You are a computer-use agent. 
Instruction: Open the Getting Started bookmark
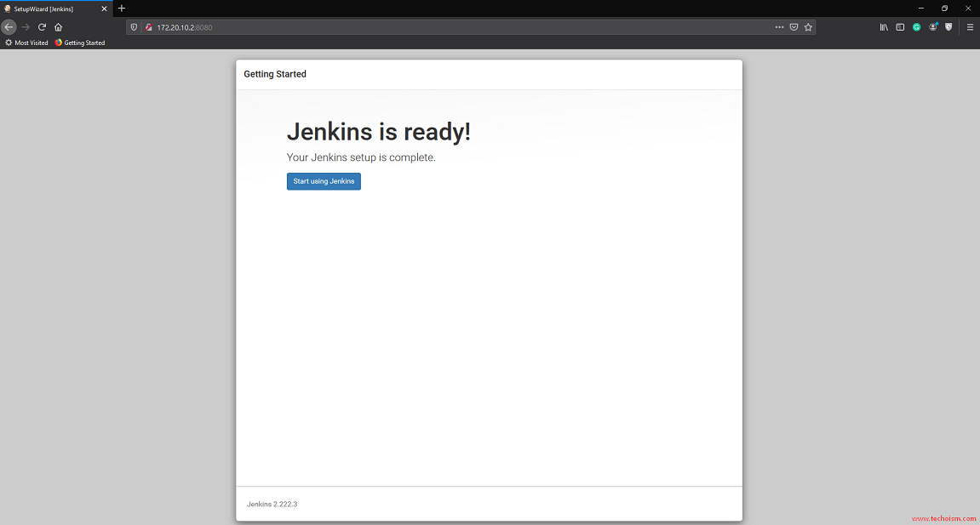pyautogui.click(x=79, y=43)
